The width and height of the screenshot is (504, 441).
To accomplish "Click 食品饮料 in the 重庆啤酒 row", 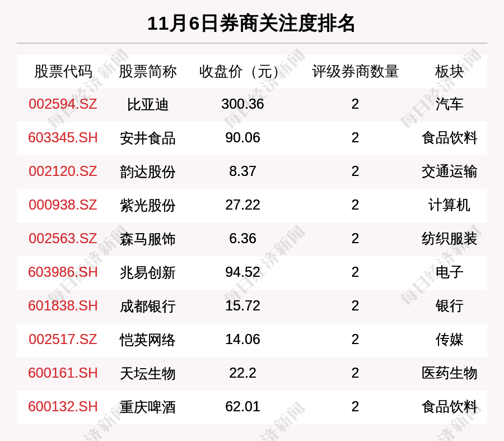I will click(x=449, y=407).
